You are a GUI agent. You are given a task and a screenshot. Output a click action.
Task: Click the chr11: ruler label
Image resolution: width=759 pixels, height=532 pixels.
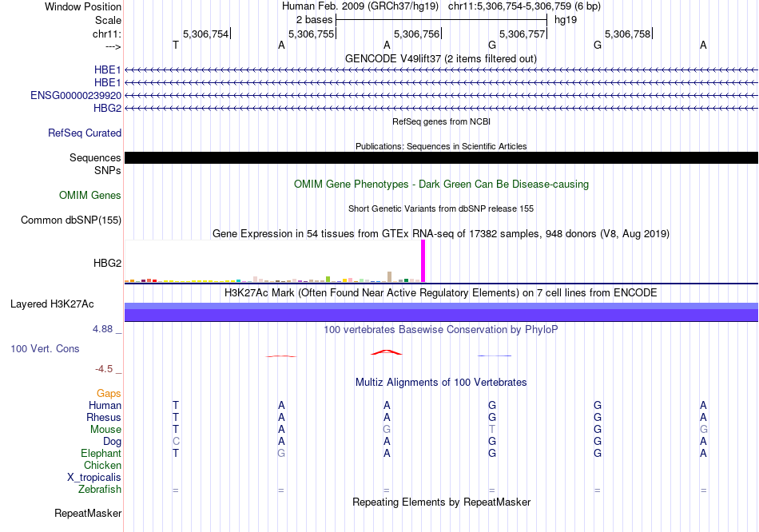(107, 34)
